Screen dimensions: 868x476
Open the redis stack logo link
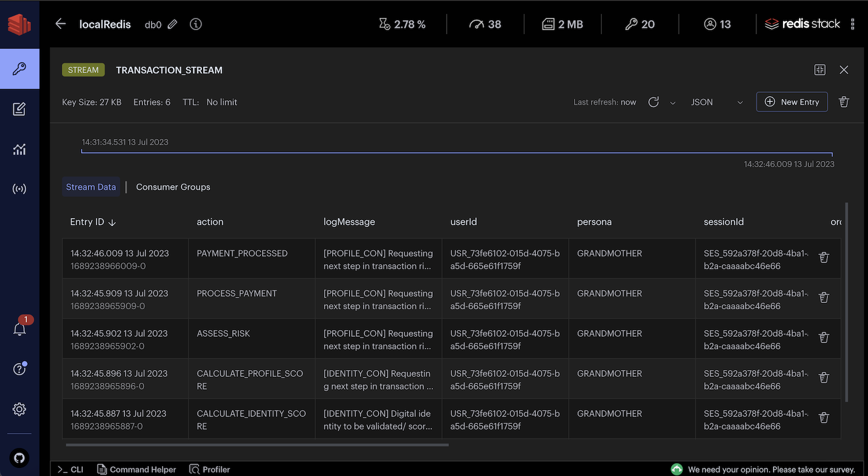click(802, 24)
